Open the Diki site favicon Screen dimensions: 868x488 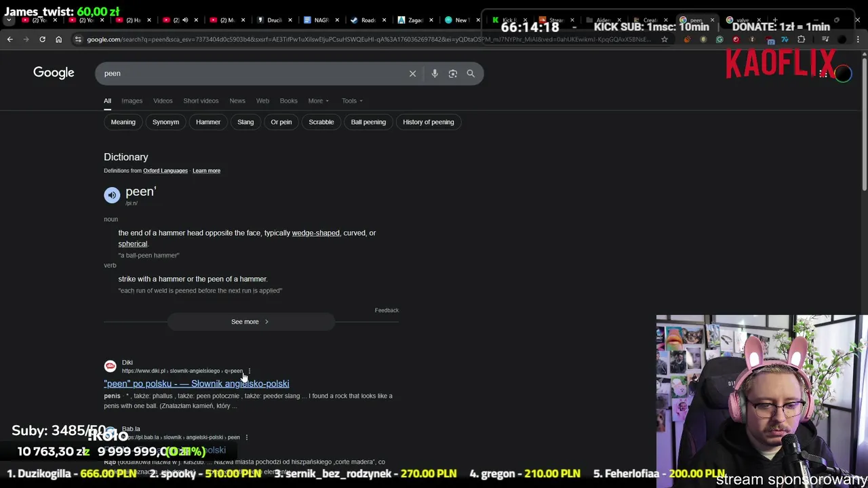(x=110, y=366)
